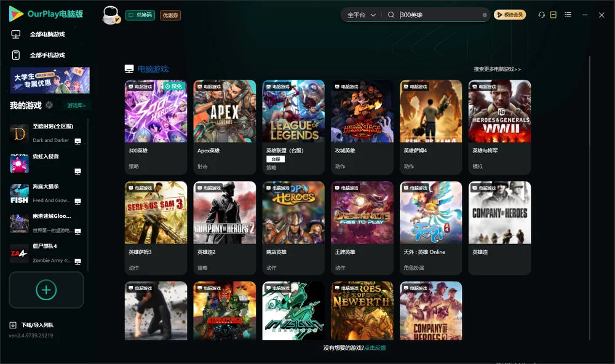Refresh the 我的游戏 list with the circular icon
Image resolution: width=615 pixels, height=364 pixels.
tap(49, 105)
